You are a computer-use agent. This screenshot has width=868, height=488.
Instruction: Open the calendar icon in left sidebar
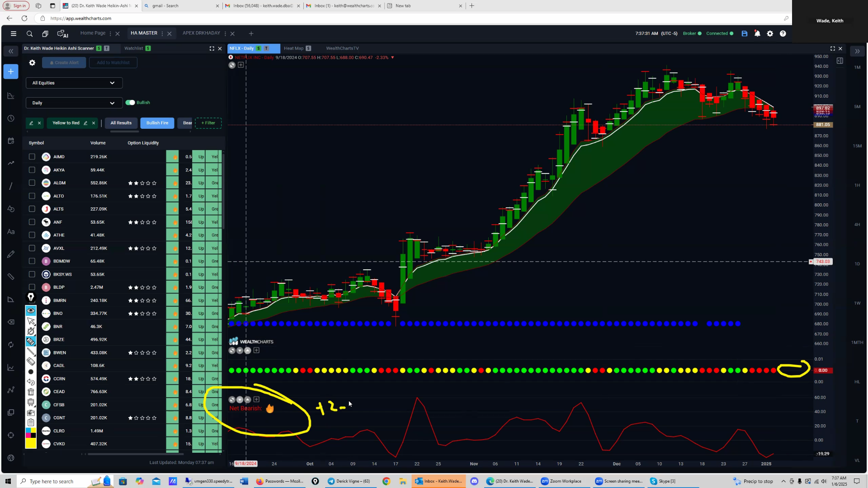11,141
